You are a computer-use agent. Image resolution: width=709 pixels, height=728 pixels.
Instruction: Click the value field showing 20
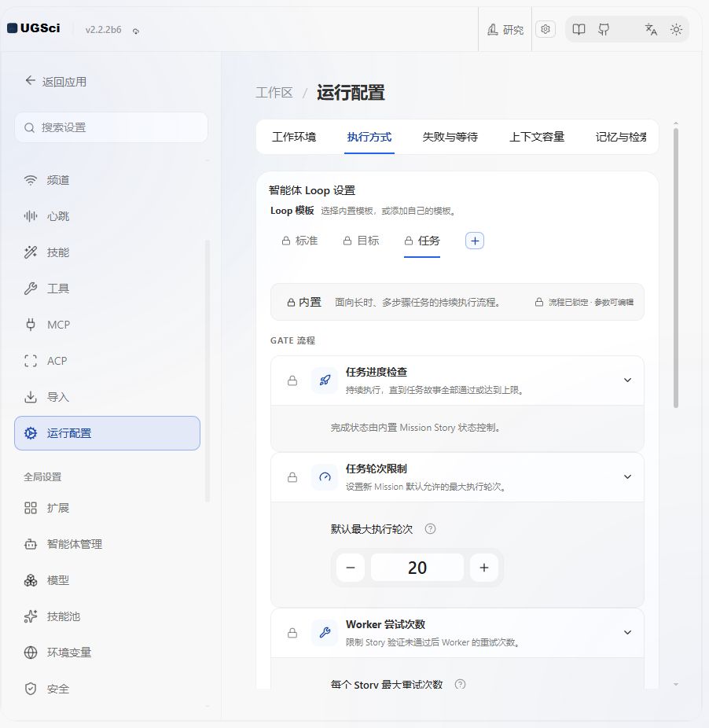417,568
